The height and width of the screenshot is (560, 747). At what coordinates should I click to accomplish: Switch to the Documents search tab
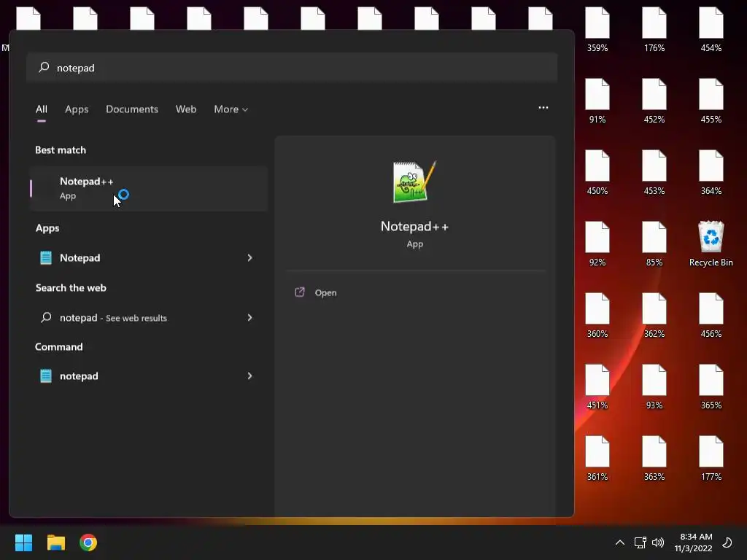tap(132, 109)
